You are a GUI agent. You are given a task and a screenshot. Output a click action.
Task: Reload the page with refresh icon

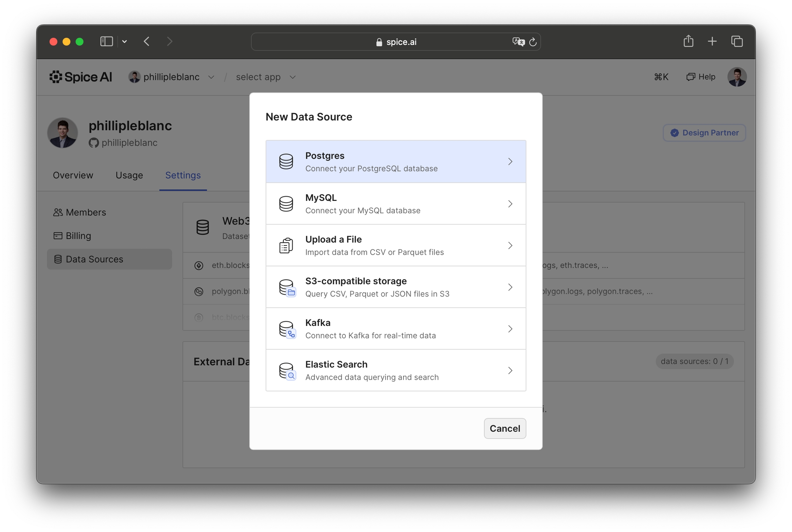pos(533,42)
